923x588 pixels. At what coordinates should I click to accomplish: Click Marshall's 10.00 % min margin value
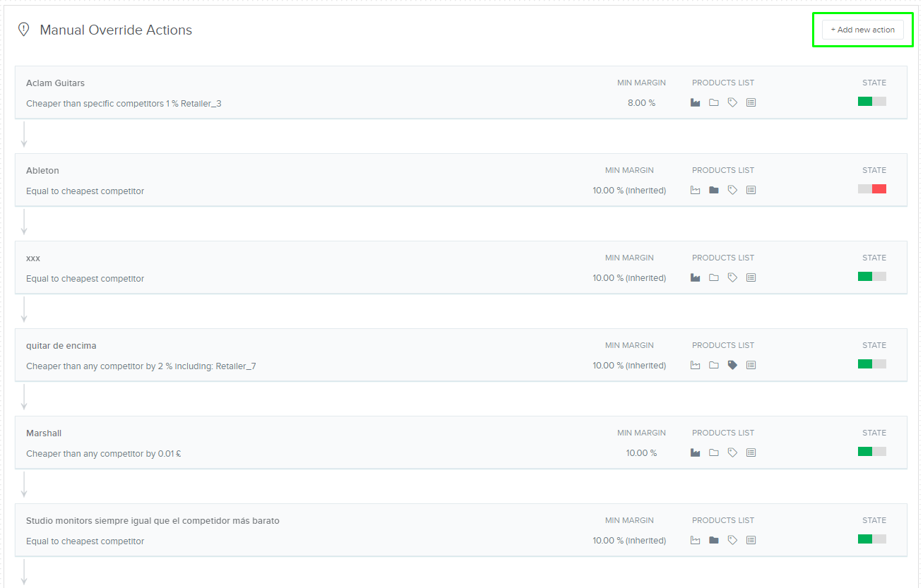click(641, 453)
